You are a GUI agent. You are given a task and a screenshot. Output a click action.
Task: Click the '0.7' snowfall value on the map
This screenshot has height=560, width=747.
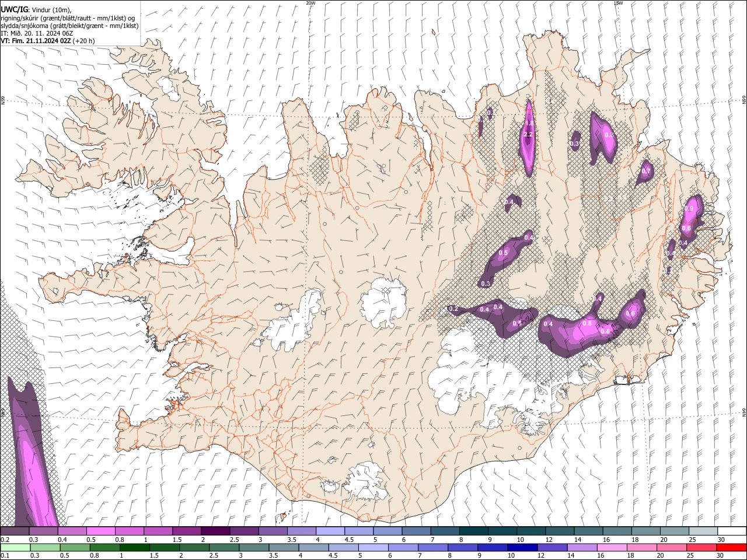(645, 171)
